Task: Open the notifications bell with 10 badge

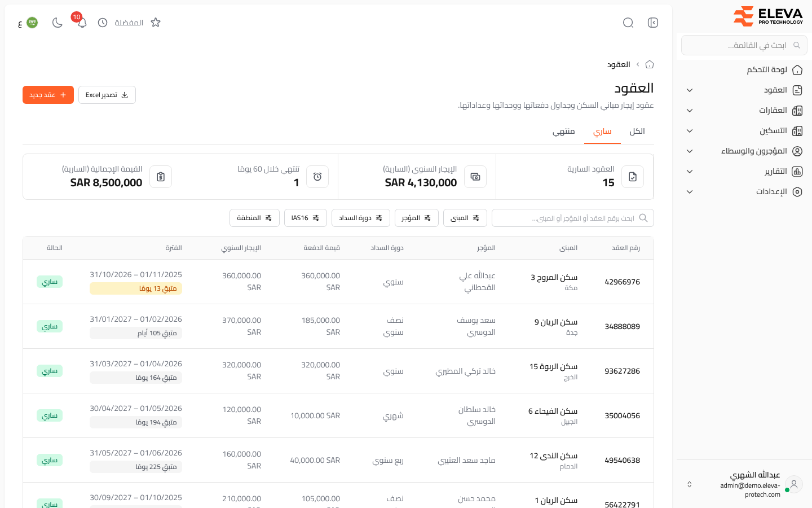Action: point(82,23)
